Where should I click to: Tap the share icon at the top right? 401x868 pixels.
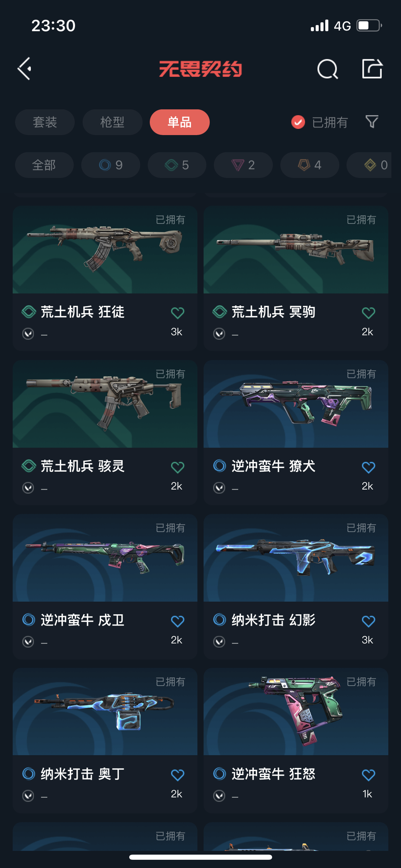tap(372, 69)
